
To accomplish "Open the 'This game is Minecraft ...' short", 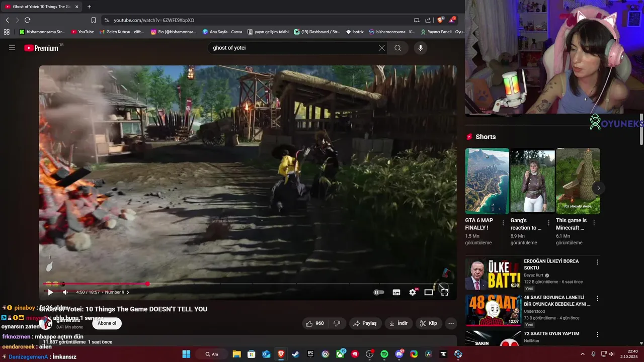I will click(578, 181).
